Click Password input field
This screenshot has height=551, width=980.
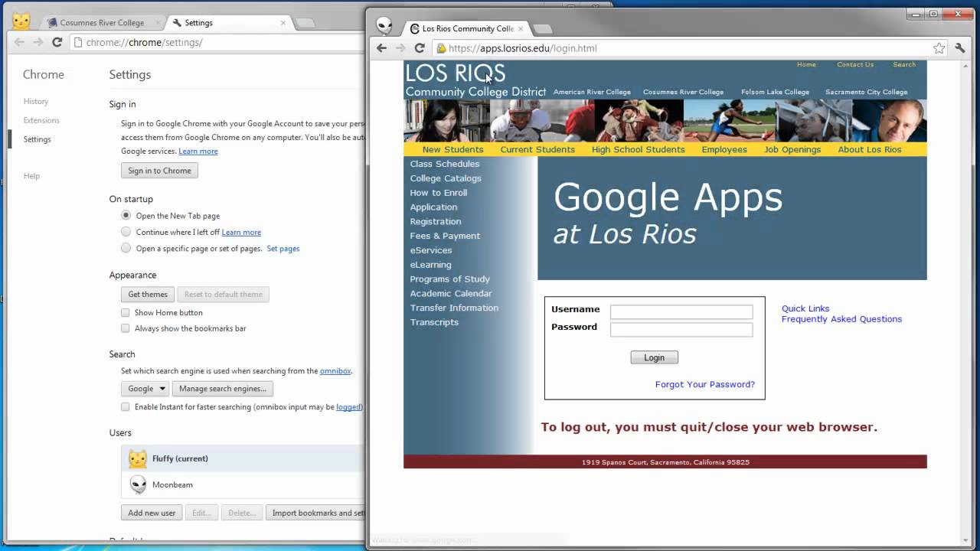(x=681, y=330)
